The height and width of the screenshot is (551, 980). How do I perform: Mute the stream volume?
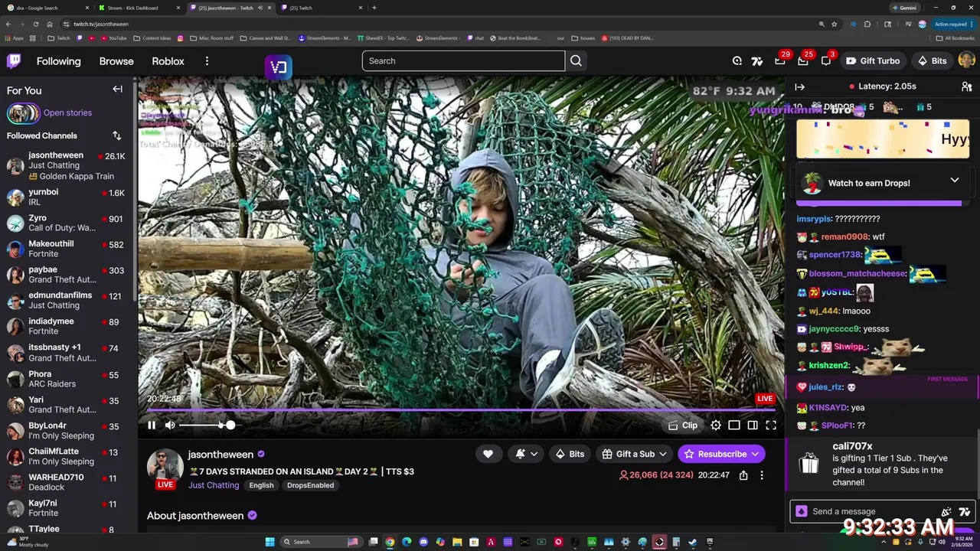pyautogui.click(x=170, y=425)
